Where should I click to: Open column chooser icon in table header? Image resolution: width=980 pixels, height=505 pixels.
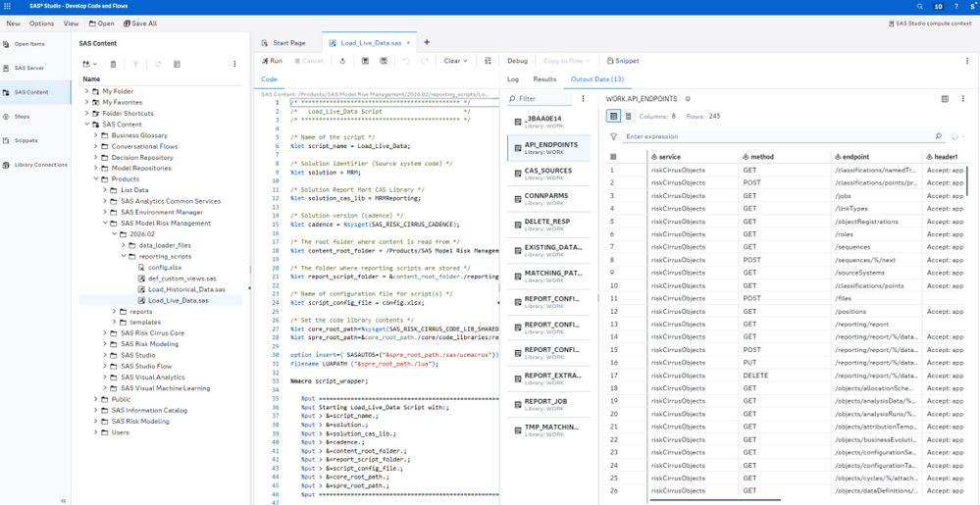click(945, 99)
